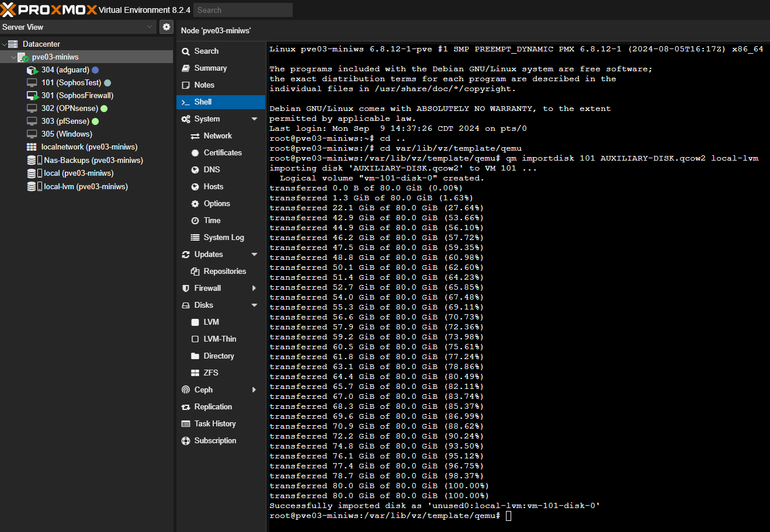Open the Network menu item

(221, 136)
